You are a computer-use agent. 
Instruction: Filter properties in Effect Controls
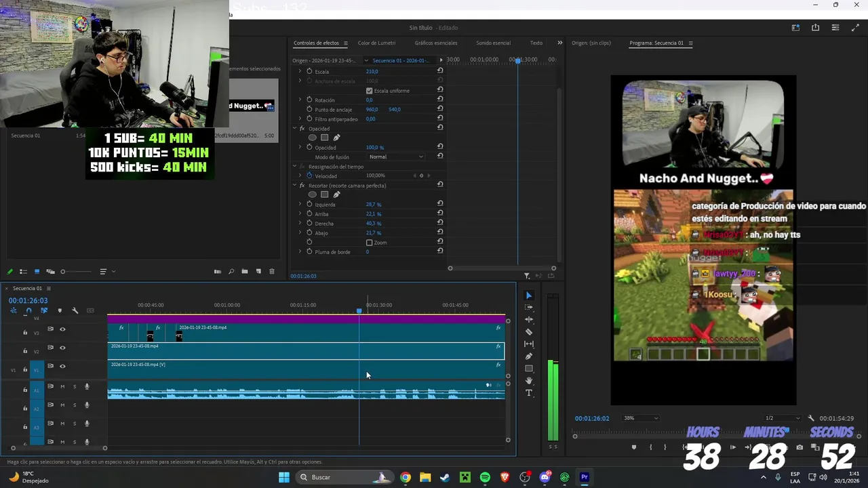(527, 276)
